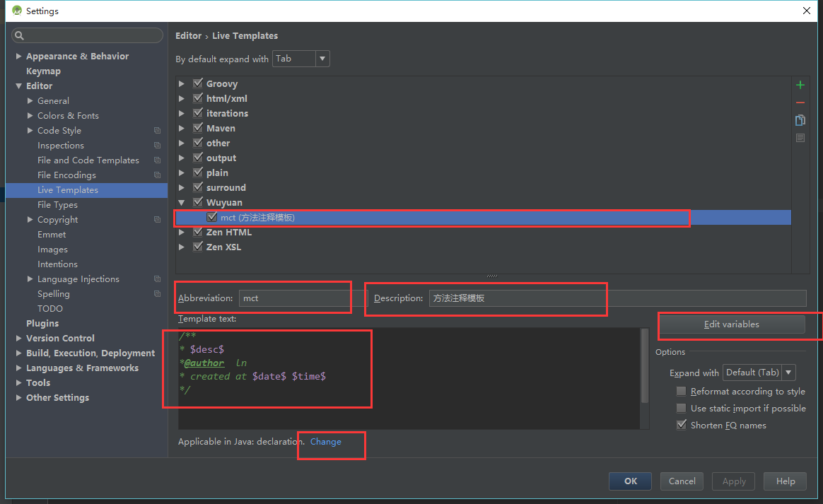Uncheck the mct template checkbox
The image size is (823, 504).
click(212, 217)
